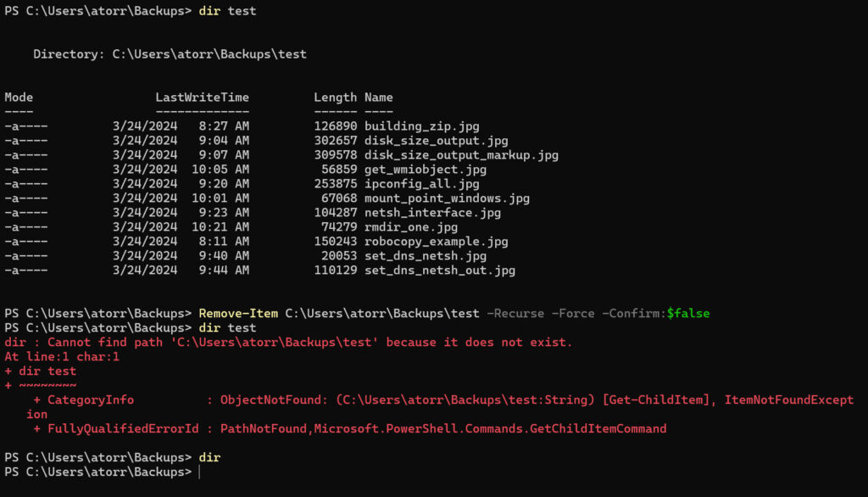Click the green $false value

tap(687, 314)
